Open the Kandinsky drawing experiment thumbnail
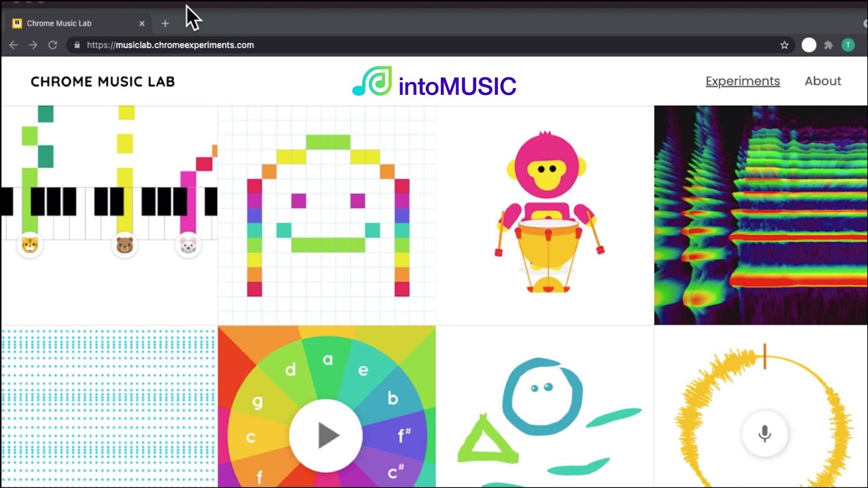The image size is (868, 488). [545, 407]
